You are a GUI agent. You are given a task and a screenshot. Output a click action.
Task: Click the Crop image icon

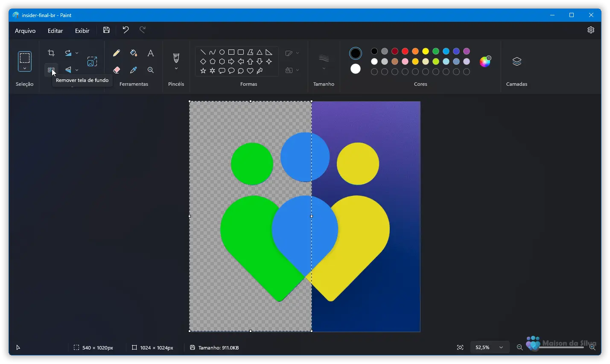pos(51,53)
